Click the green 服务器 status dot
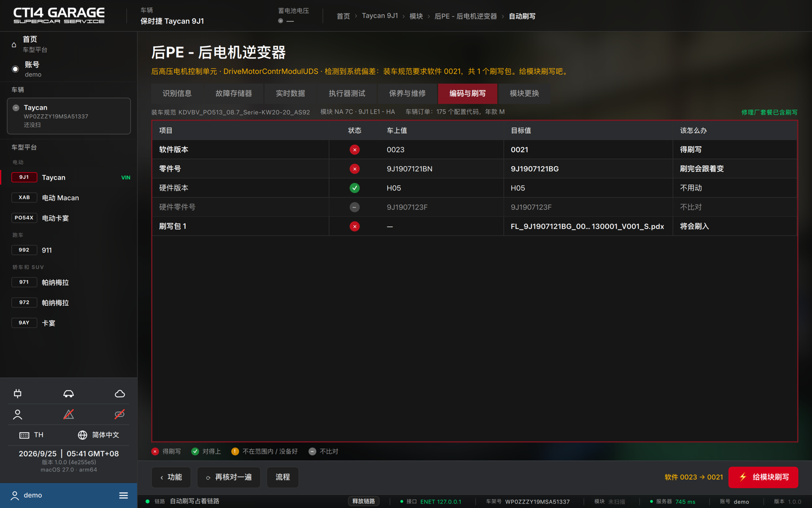 [x=651, y=501]
